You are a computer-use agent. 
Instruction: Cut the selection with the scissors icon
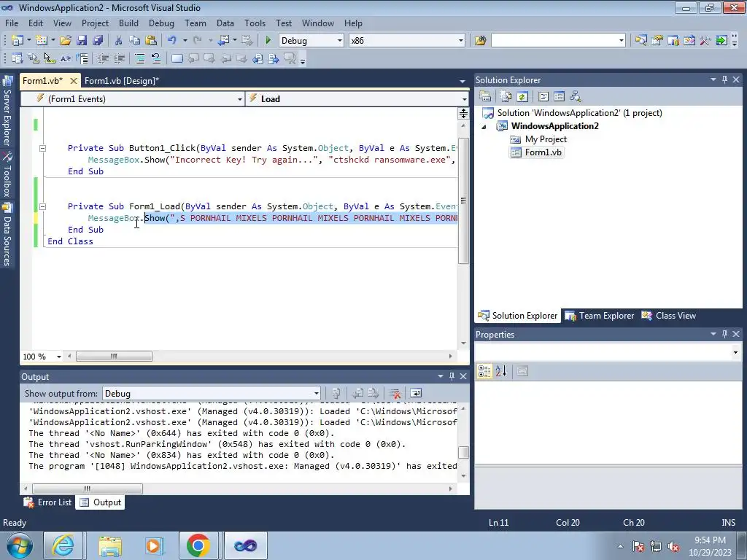pos(118,41)
